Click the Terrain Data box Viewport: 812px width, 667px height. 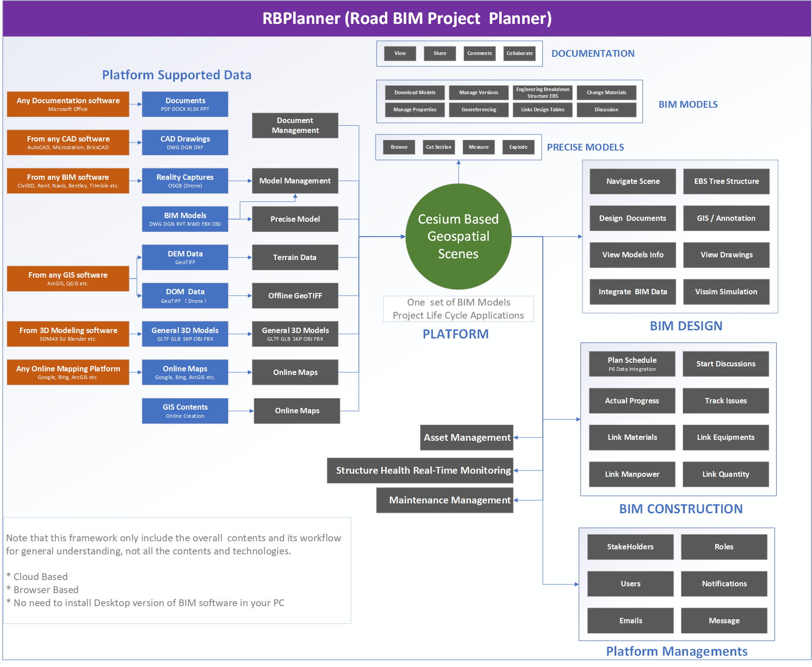(x=295, y=257)
